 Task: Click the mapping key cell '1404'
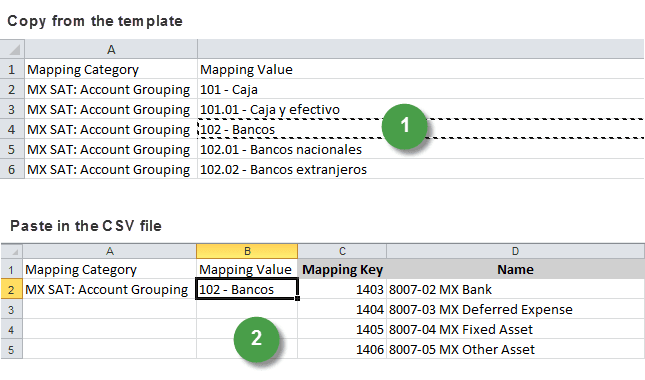[x=342, y=309]
